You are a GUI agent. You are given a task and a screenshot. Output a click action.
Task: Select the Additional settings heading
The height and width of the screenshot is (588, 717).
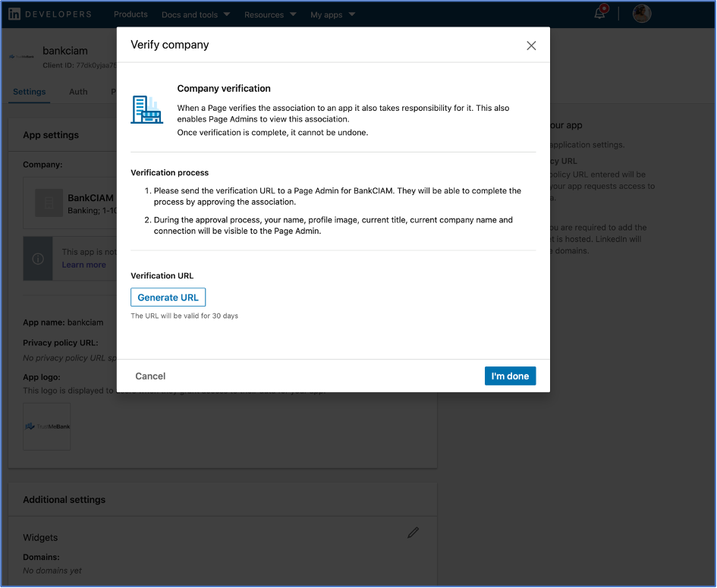(64, 500)
